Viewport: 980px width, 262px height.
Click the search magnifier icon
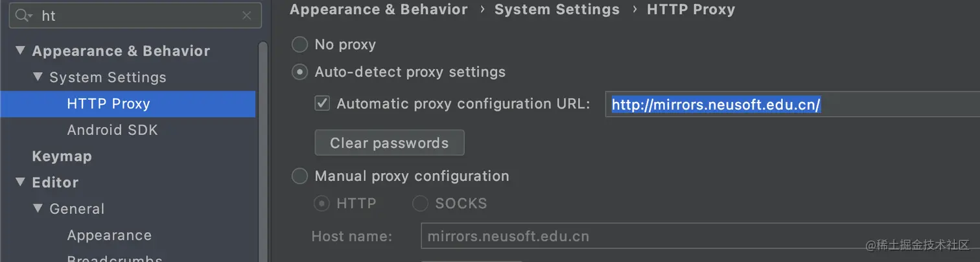pyautogui.click(x=23, y=16)
